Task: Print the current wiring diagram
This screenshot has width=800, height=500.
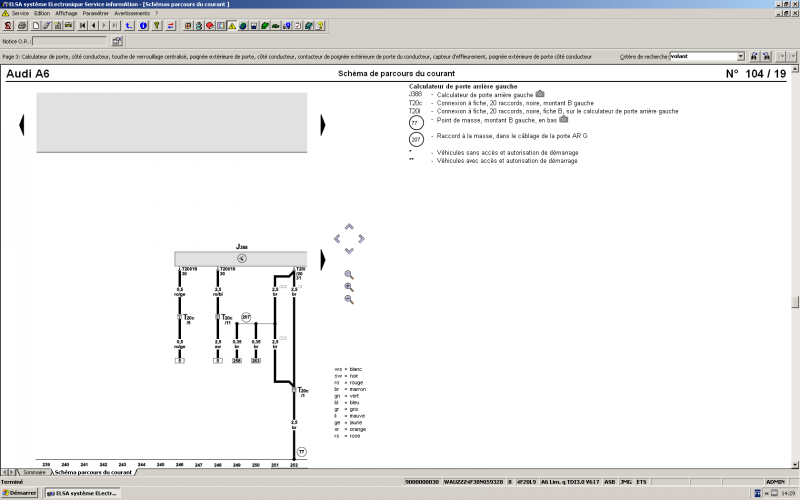Action: [22, 26]
